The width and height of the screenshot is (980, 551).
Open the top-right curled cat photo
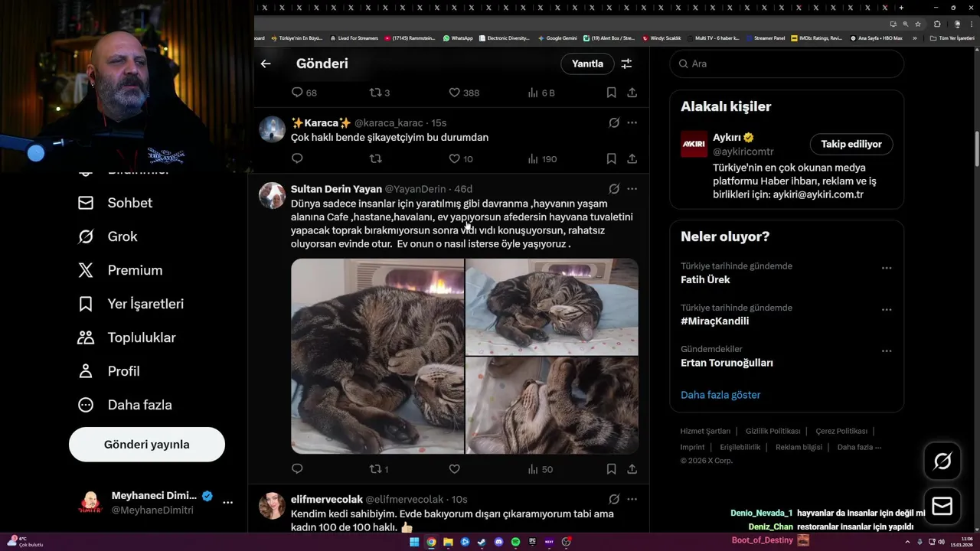[x=552, y=307]
